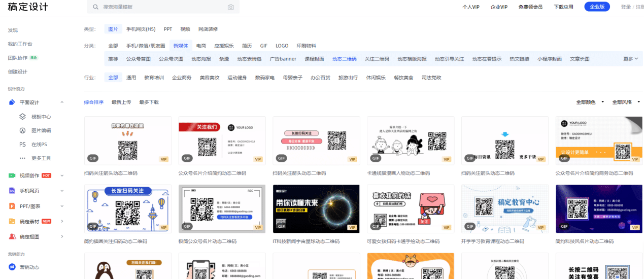The width and height of the screenshot is (644, 279).
Task: Open 在线PS tool
Action: tap(39, 145)
